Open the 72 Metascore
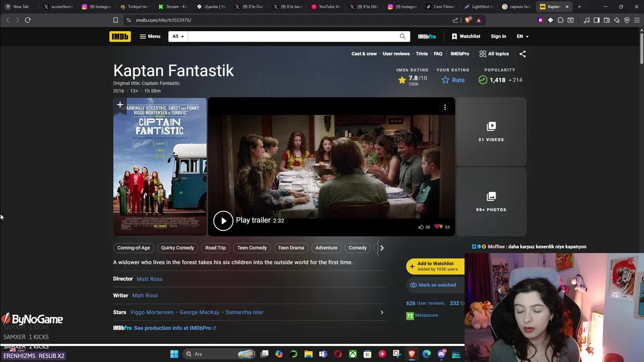The image size is (644, 362). coord(422,315)
